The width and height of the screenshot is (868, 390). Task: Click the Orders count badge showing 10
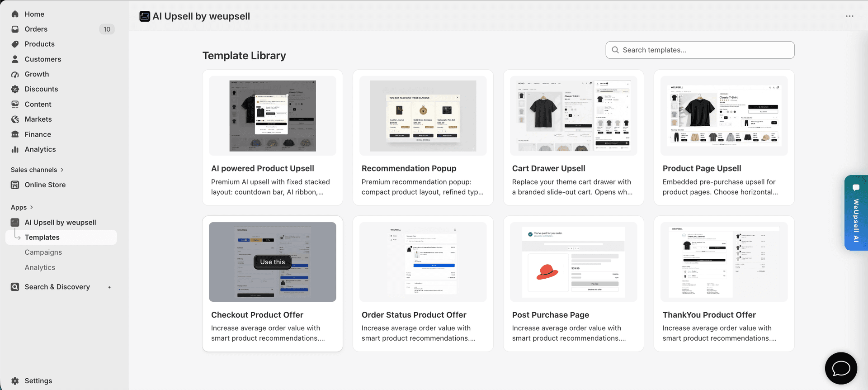(107, 29)
